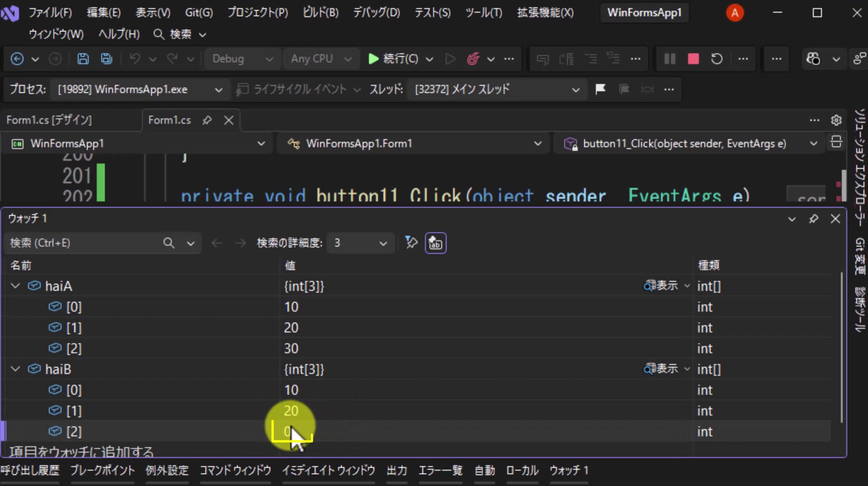Image resolution: width=868 pixels, height=486 pixels.
Task: Open the GitHub Copilot icon
Action: tap(813, 59)
